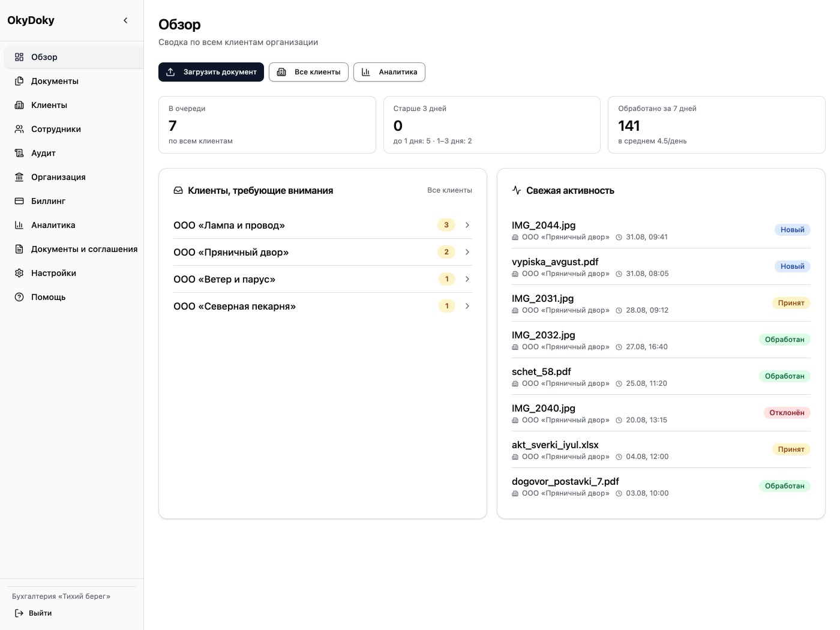Click the Старше 3 дней summary card
Image resolution: width=840 pixels, height=630 pixels.
[x=492, y=125]
